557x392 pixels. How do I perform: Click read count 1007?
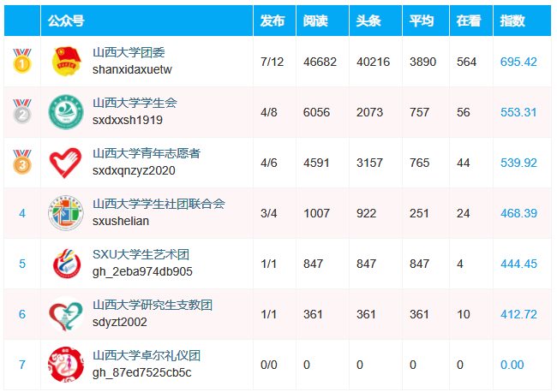click(x=316, y=213)
